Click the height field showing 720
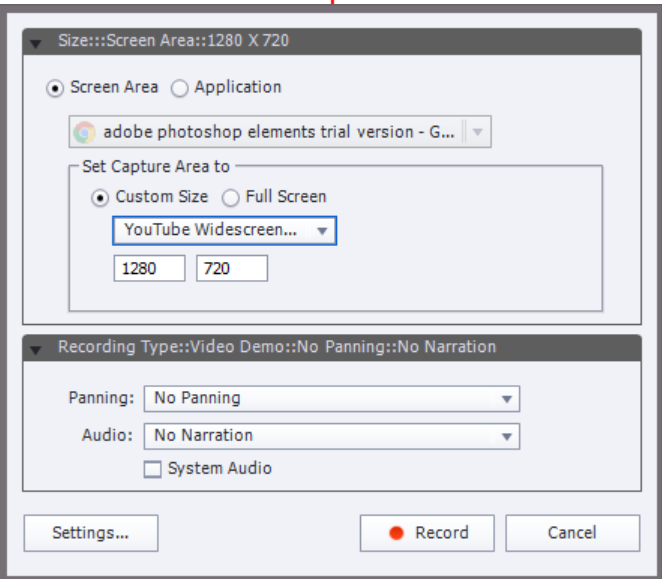 (x=231, y=268)
